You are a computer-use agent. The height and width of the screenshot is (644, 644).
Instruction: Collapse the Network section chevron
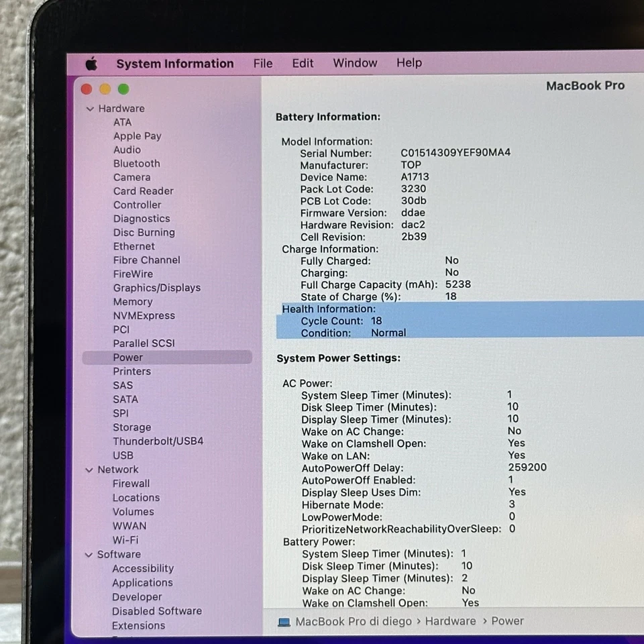click(89, 470)
